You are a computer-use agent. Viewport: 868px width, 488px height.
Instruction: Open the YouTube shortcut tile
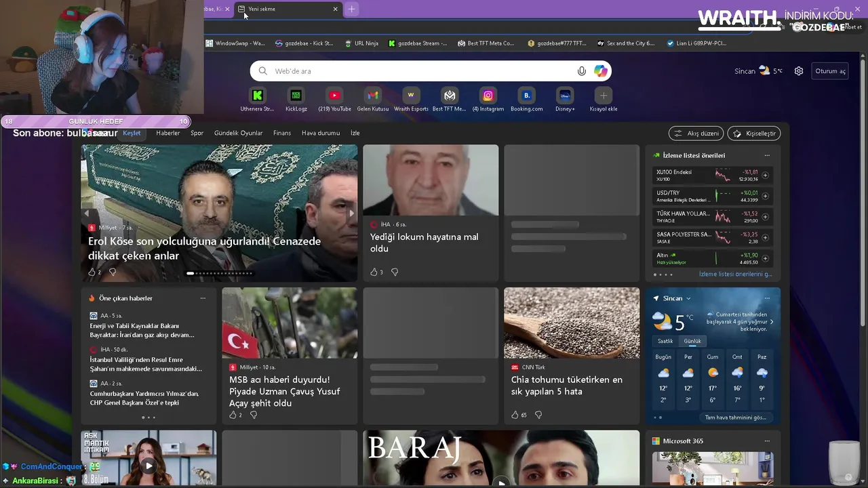[x=334, y=100]
